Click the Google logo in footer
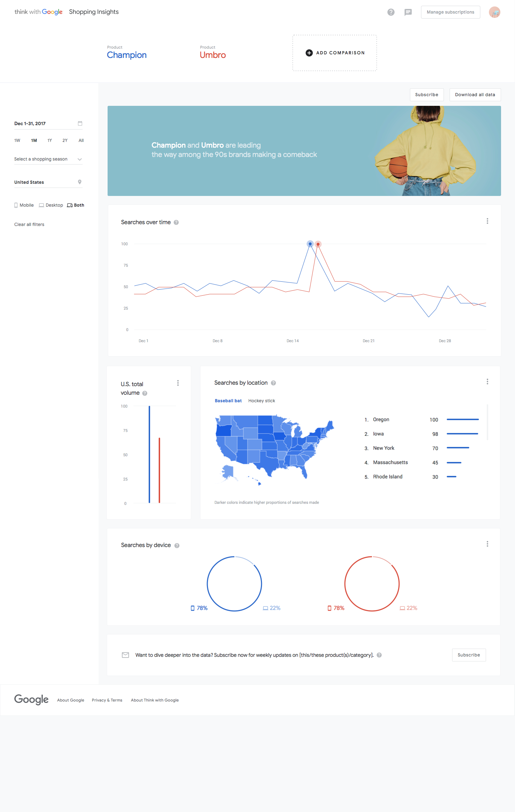The height and width of the screenshot is (812, 515). pos(31,700)
